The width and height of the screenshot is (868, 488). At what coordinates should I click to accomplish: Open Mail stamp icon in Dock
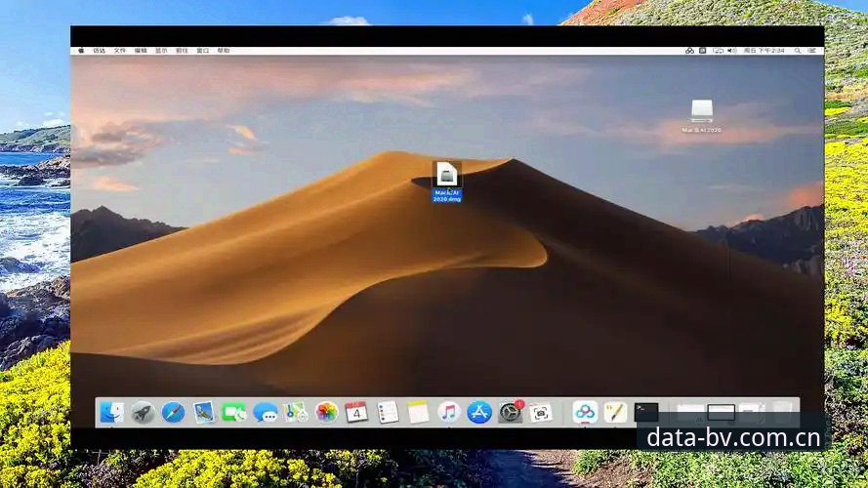point(204,412)
